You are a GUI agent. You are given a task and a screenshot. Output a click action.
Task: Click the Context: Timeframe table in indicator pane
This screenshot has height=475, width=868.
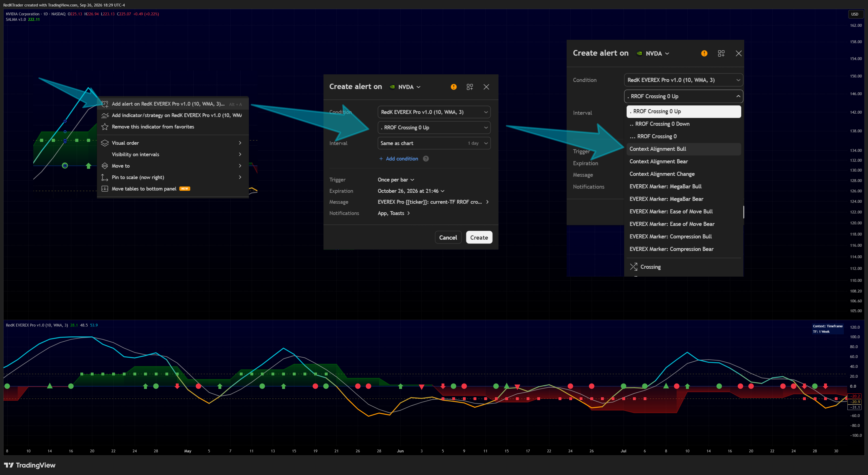point(828,329)
